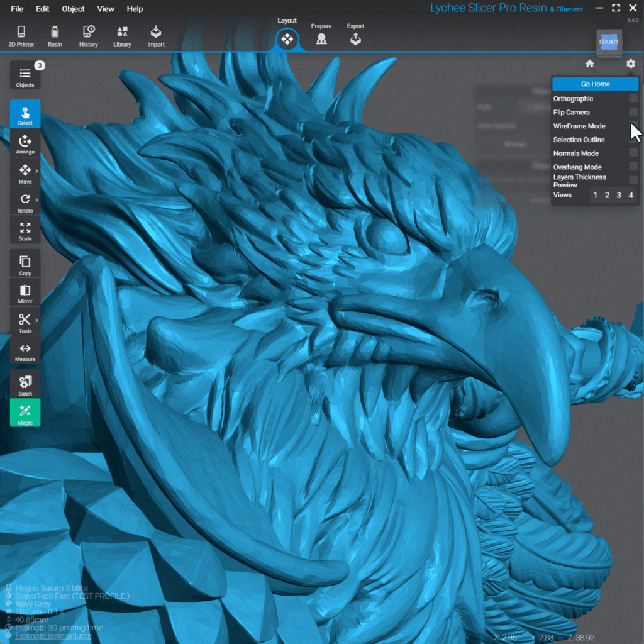Enable the Orthographic checkbox
644x644 pixels.
pos(633,99)
